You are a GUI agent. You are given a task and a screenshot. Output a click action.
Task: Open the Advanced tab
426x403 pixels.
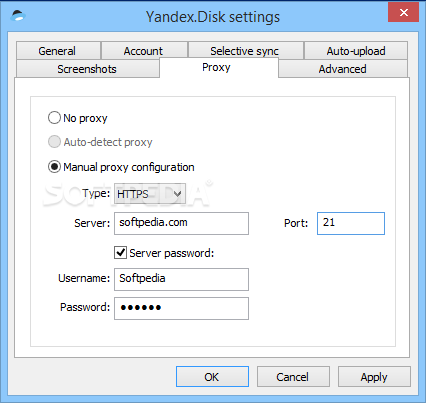[x=343, y=69]
